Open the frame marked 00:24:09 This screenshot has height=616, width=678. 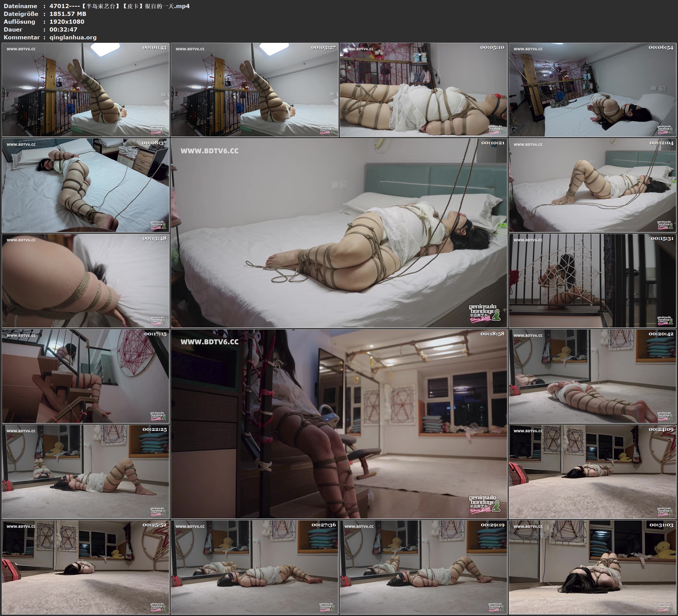pos(592,472)
